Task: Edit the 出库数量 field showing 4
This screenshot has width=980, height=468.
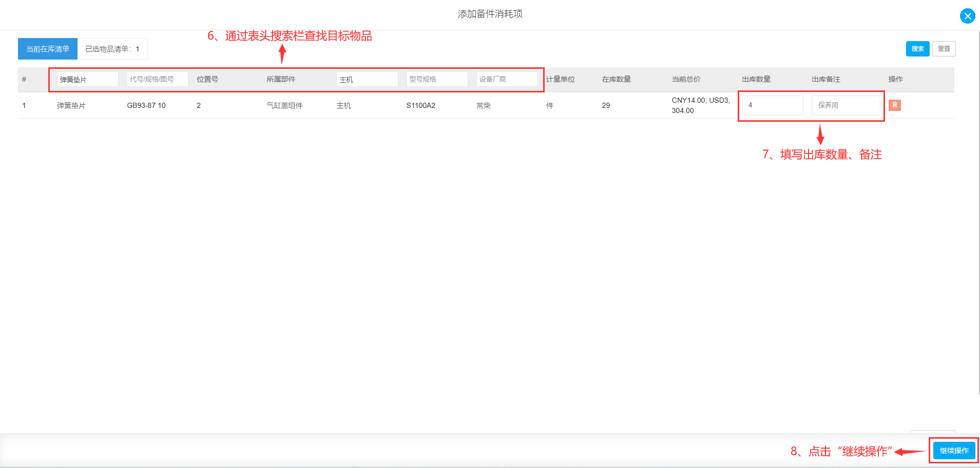Action: (773, 105)
